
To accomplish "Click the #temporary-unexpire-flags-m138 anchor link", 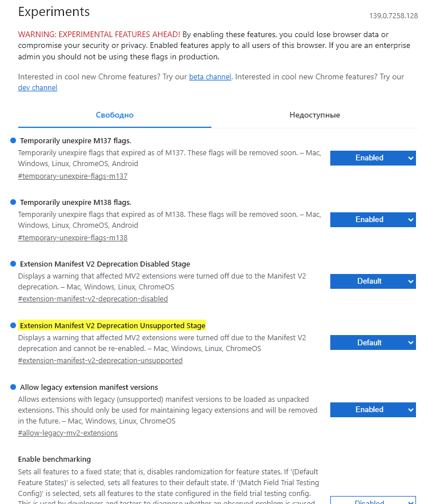I will point(73,238).
